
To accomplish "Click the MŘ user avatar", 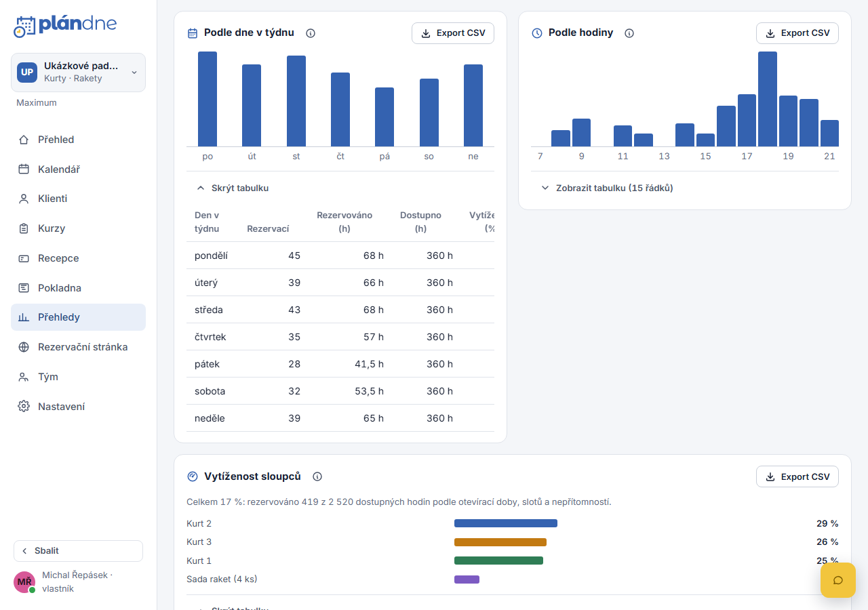I will [24, 582].
